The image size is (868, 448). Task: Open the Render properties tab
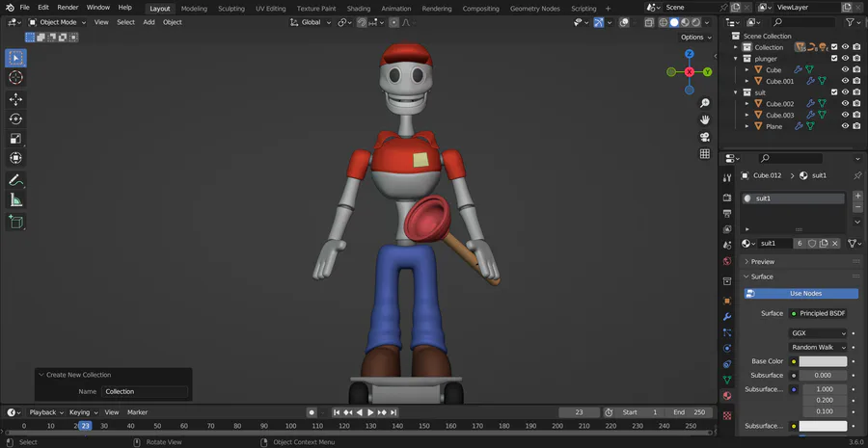(x=727, y=198)
